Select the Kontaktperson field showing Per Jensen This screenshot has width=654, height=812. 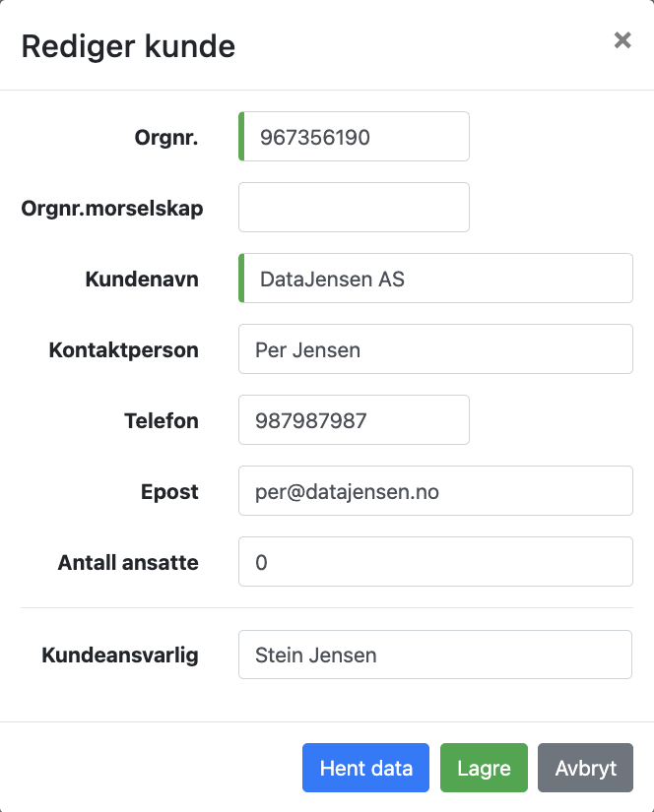coord(435,349)
